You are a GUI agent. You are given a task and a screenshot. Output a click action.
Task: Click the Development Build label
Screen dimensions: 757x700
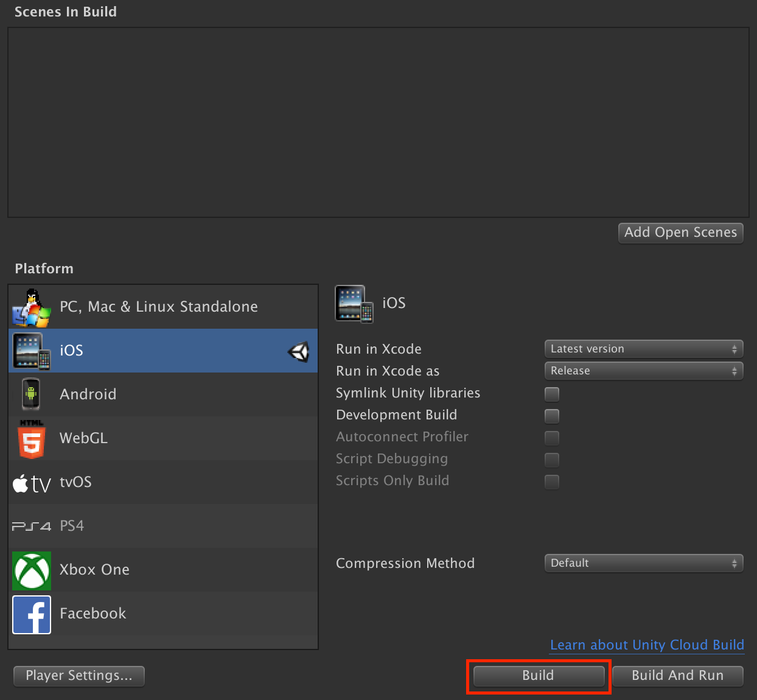(396, 415)
